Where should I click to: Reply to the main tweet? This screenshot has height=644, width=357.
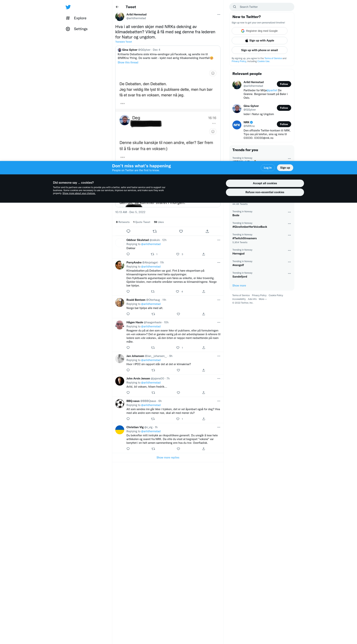[x=128, y=231]
